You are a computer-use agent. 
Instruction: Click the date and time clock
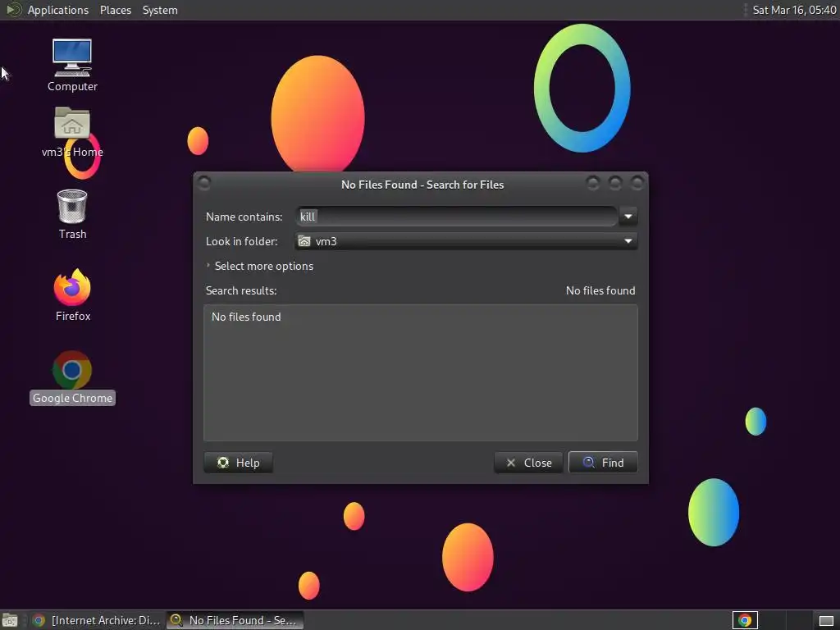click(794, 10)
